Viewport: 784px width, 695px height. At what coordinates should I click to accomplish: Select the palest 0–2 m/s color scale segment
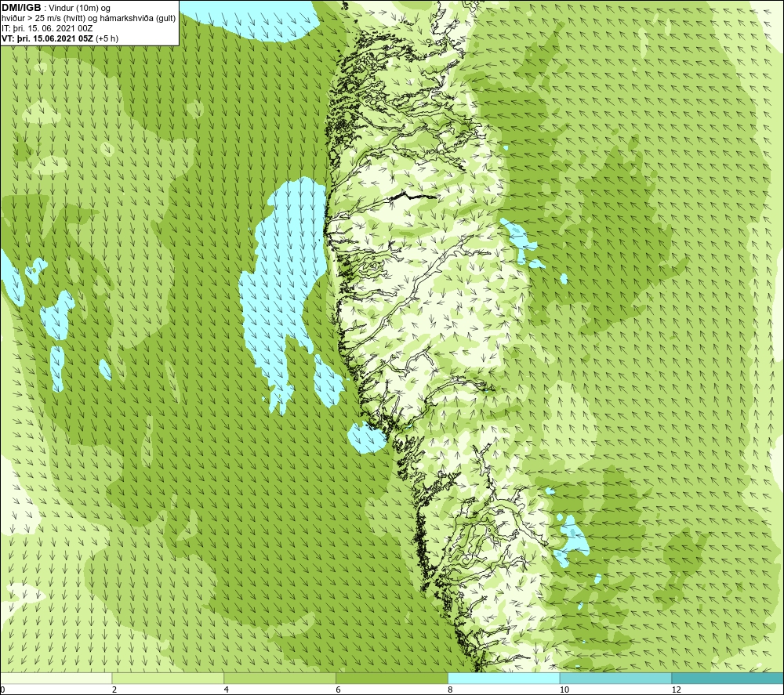point(56,678)
